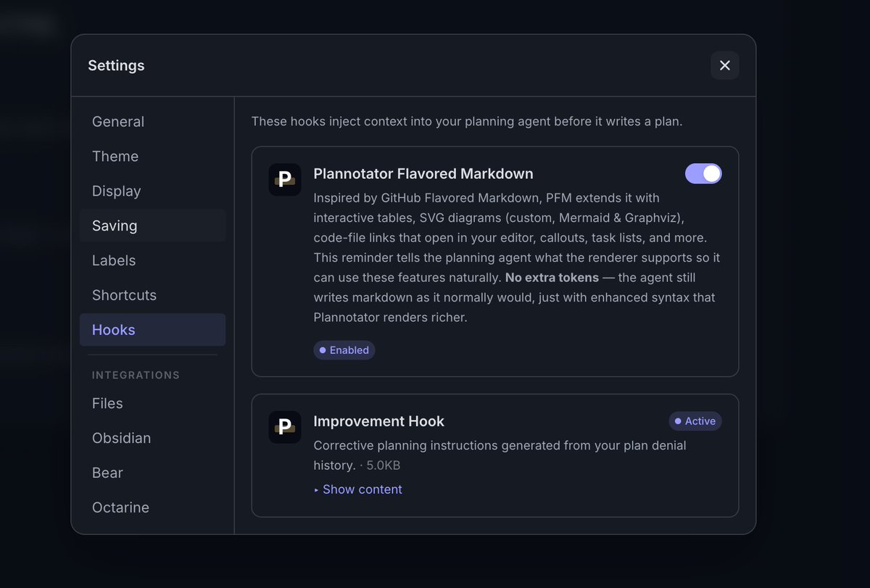
Task: Click Plannotator icon beside Flavored Markdown title
Action: [x=285, y=180]
